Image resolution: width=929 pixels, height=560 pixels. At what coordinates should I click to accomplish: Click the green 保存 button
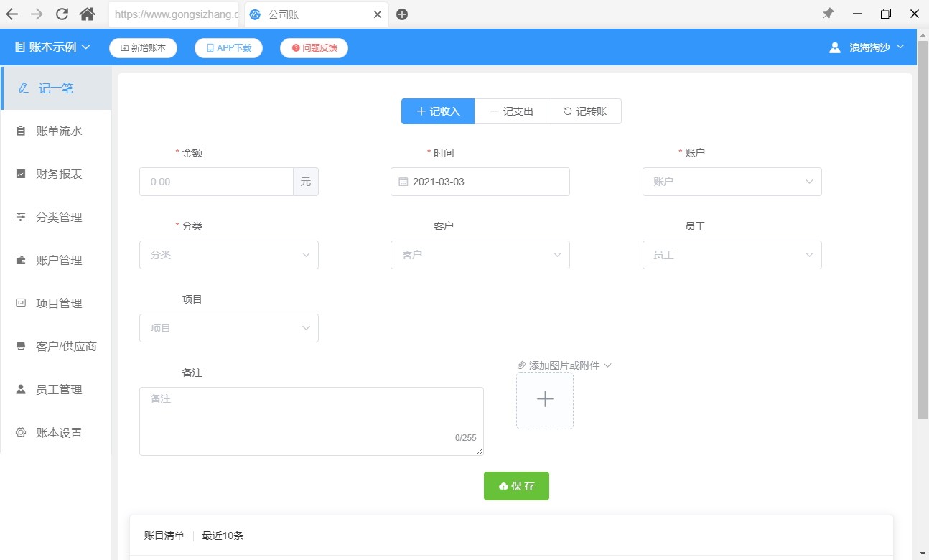516,486
